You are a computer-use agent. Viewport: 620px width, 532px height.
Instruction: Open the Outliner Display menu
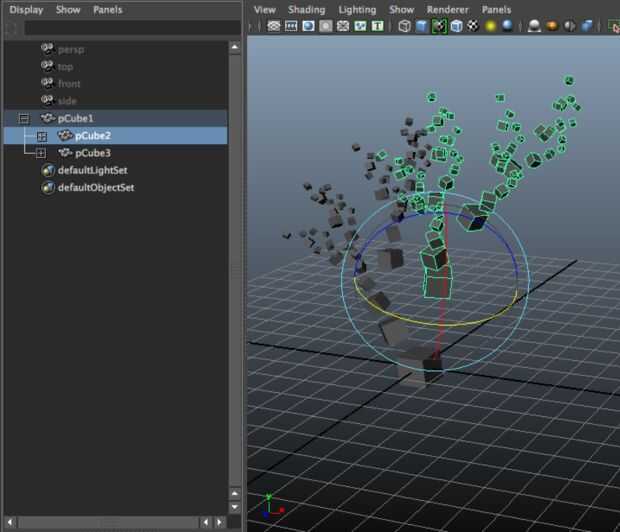[26, 10]
